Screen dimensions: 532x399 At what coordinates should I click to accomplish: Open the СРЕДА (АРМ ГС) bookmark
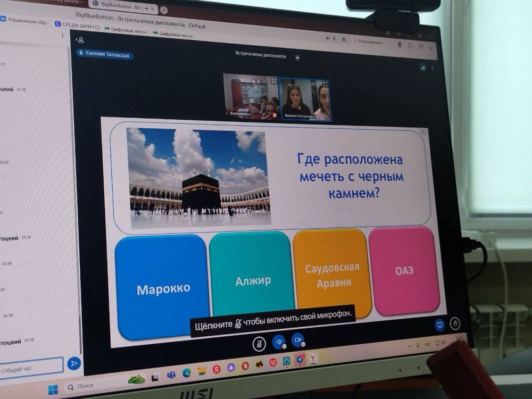tap(77, 25)
